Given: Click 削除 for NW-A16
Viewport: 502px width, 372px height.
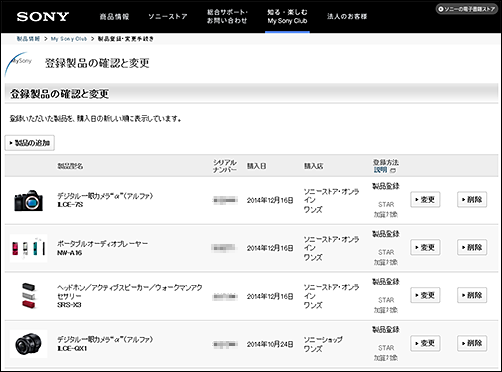Looking at the screenshot, I should [x=472, y=247].
